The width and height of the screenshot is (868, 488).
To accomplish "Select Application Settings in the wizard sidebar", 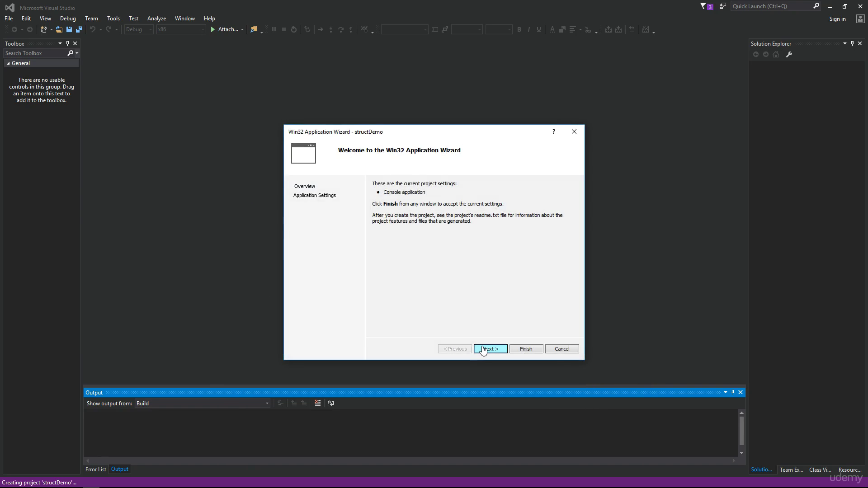I will coord(315,196).
